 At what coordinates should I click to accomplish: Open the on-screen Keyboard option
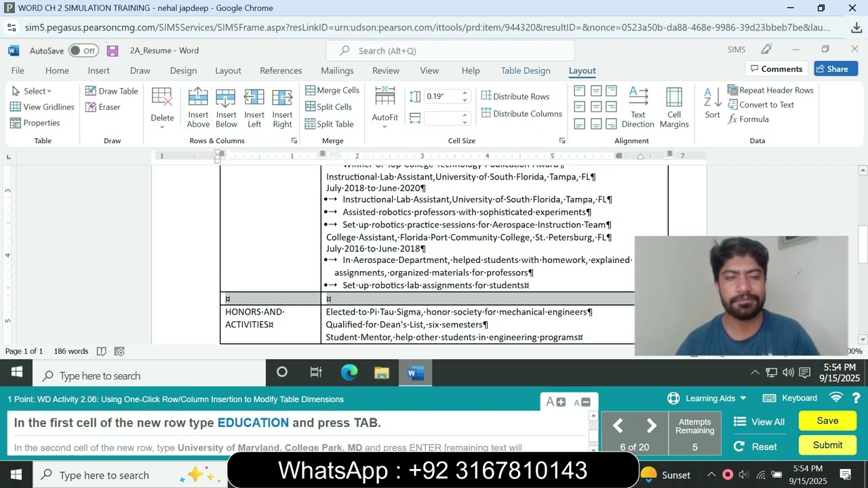[790, 399]
